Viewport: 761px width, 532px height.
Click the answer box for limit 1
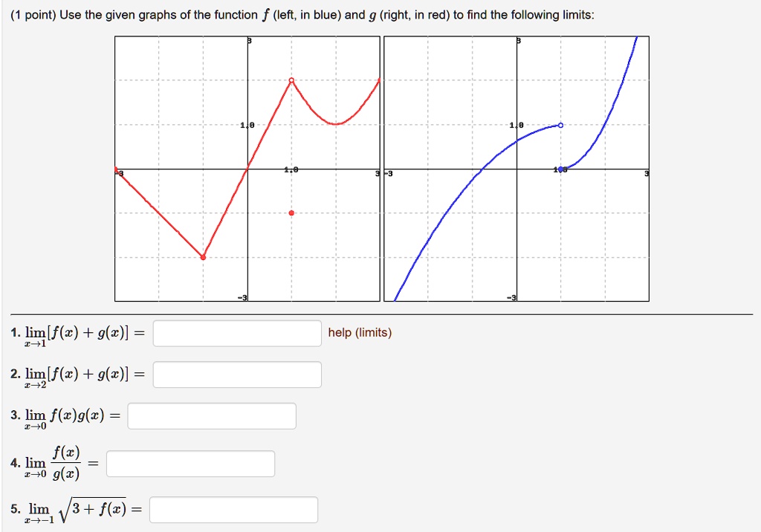[x=236, y=333]
